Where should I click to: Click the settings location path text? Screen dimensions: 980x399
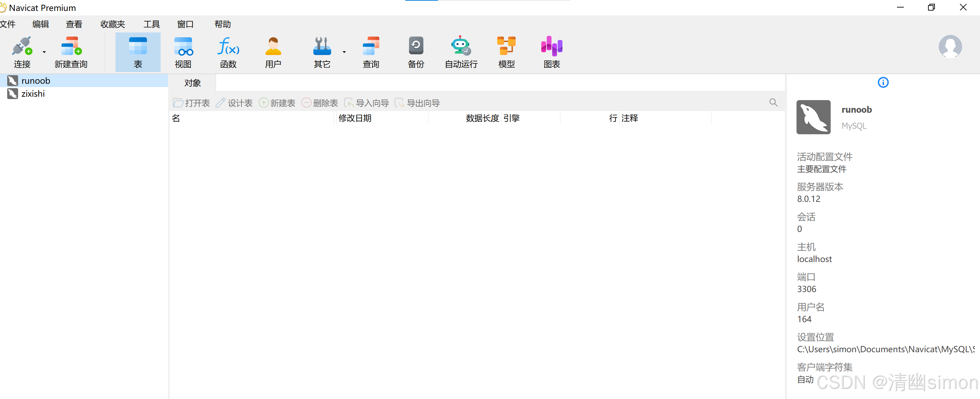(886, 349)
